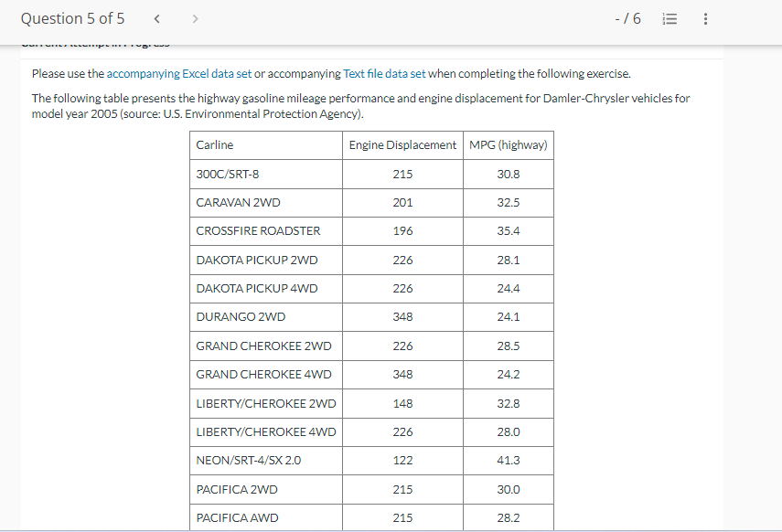Click MPG value 28.2 for PACIFICA AWD
782x532 pixels.
pos(509,517)
